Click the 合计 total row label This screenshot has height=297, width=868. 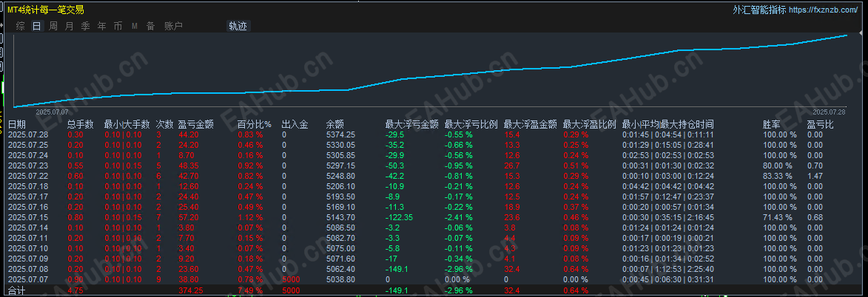[16, 290]
